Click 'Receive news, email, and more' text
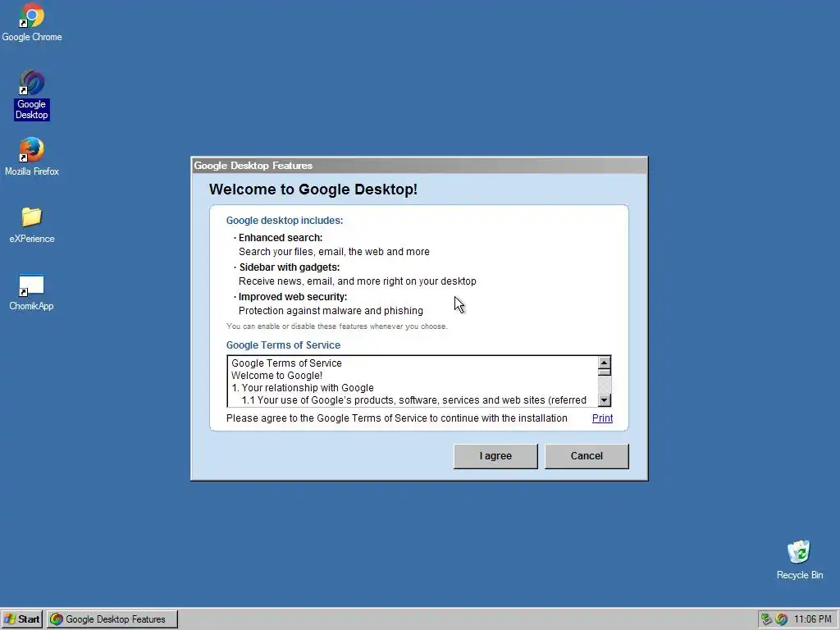The width and height of the screenshot is (840, 630). pyautogui.click(x=358, y=281)
